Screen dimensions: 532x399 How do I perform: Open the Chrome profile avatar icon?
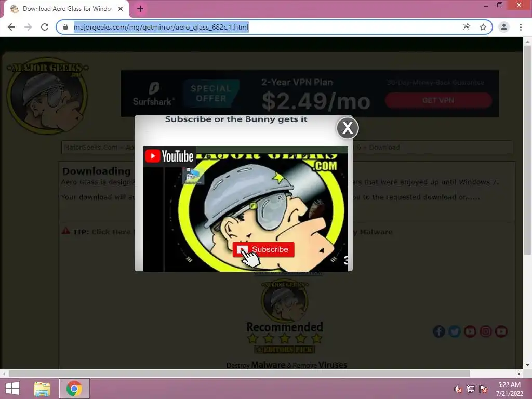504,27
